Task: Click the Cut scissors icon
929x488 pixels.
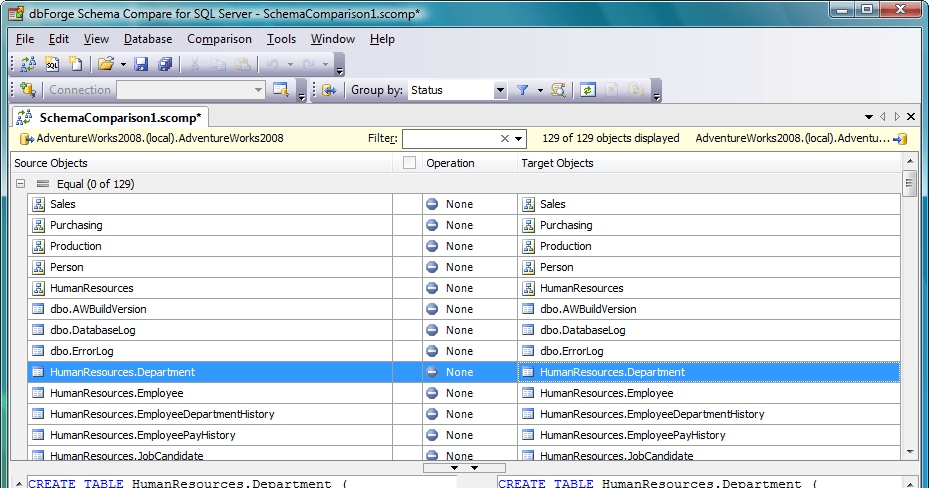Action: click(x=194, y=64)
